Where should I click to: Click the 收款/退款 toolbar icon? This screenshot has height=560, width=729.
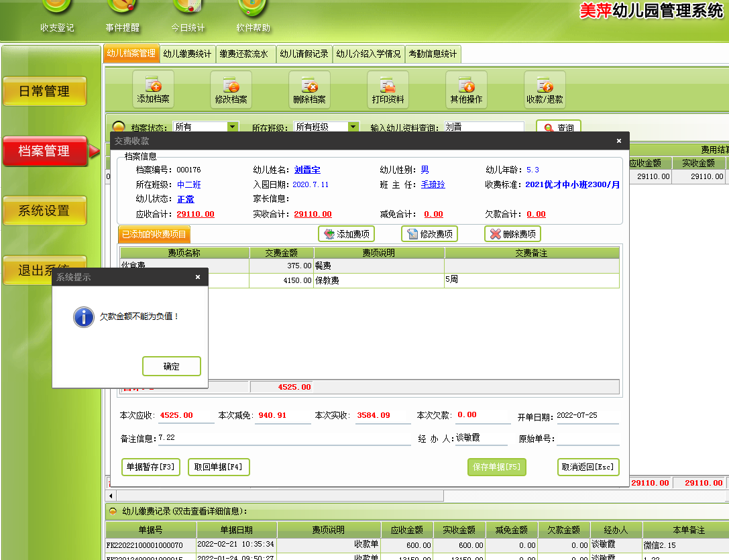point(545,89)
